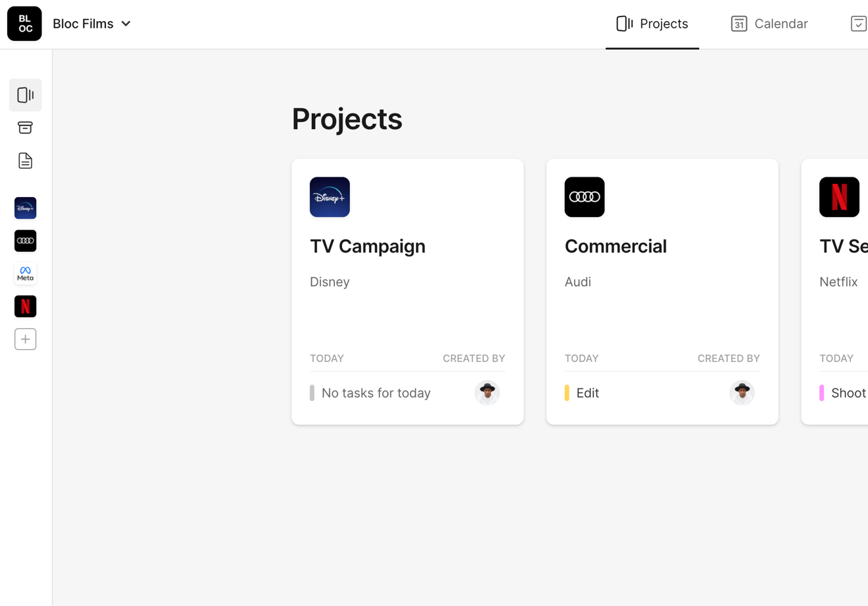
Task: Add a new project with plus button
Action: click(25, 340)
